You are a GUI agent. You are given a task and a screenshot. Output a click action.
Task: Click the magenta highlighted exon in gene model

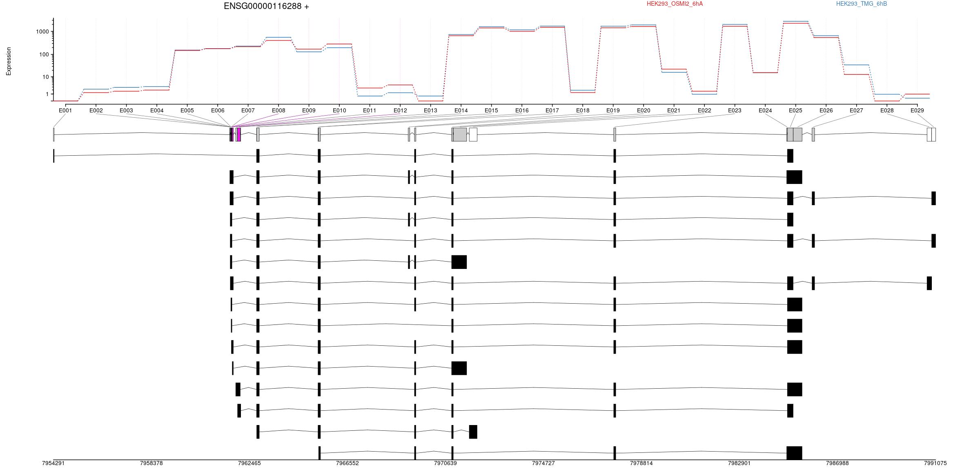click(239, 134)
